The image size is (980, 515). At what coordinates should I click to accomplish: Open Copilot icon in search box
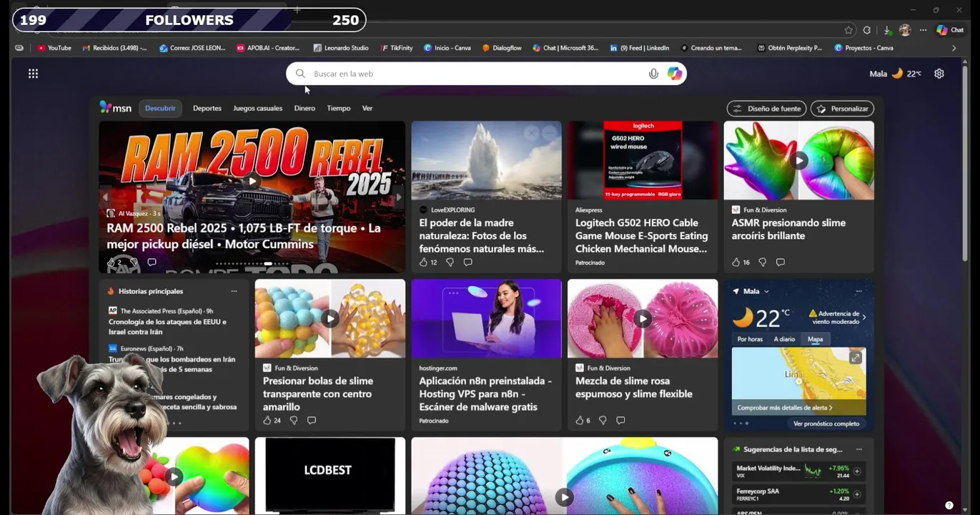click(675, 74)
